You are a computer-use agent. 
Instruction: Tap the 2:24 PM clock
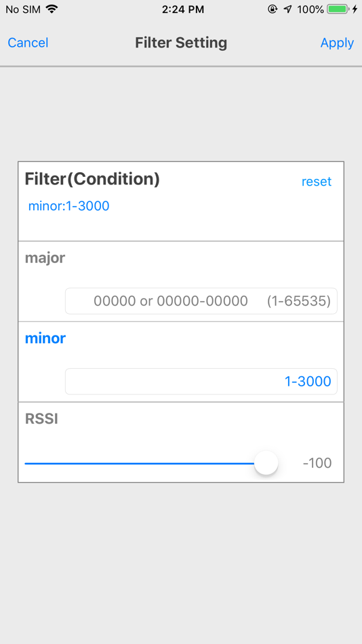tap(183, 9)
